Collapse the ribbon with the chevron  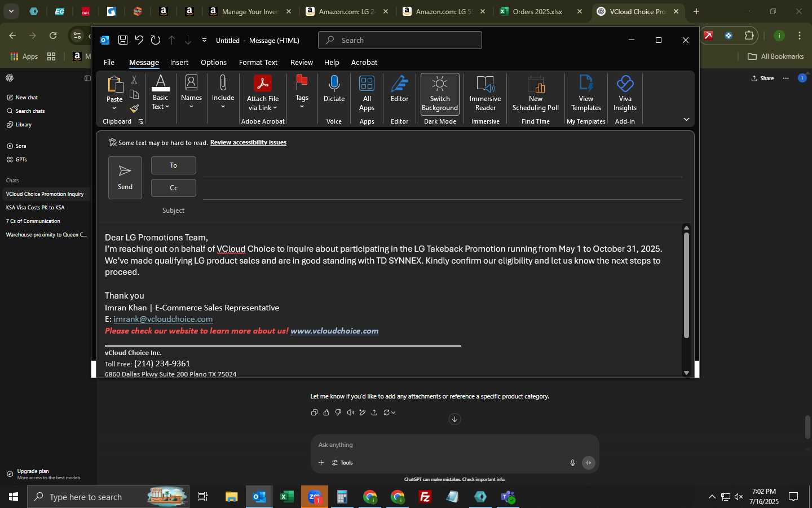(686, 119)
